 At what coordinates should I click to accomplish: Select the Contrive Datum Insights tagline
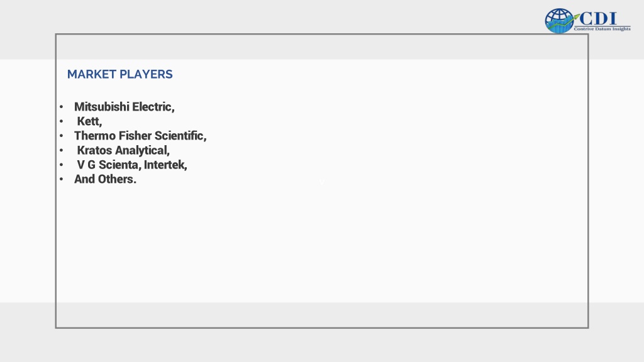[x=602, y=29]
